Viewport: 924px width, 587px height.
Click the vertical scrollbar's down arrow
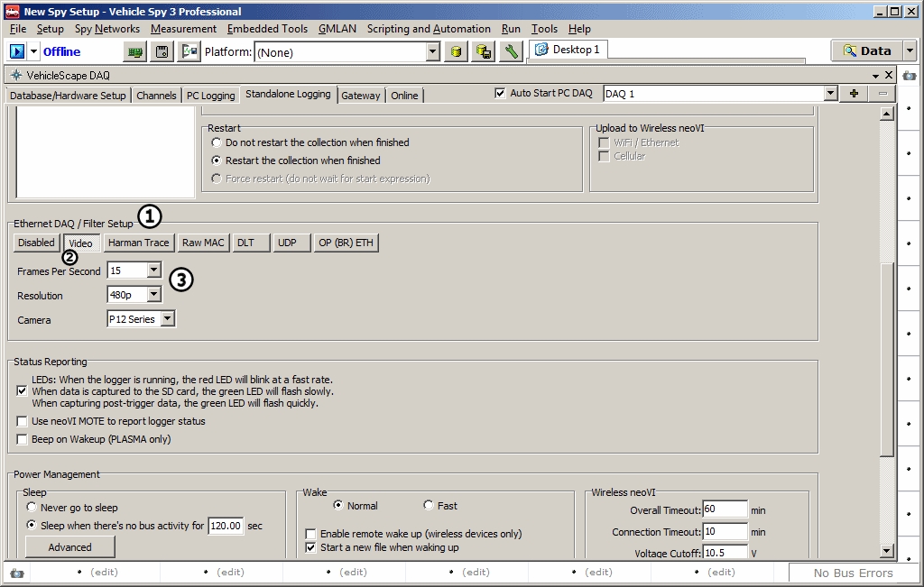click(x=887, y=551)
